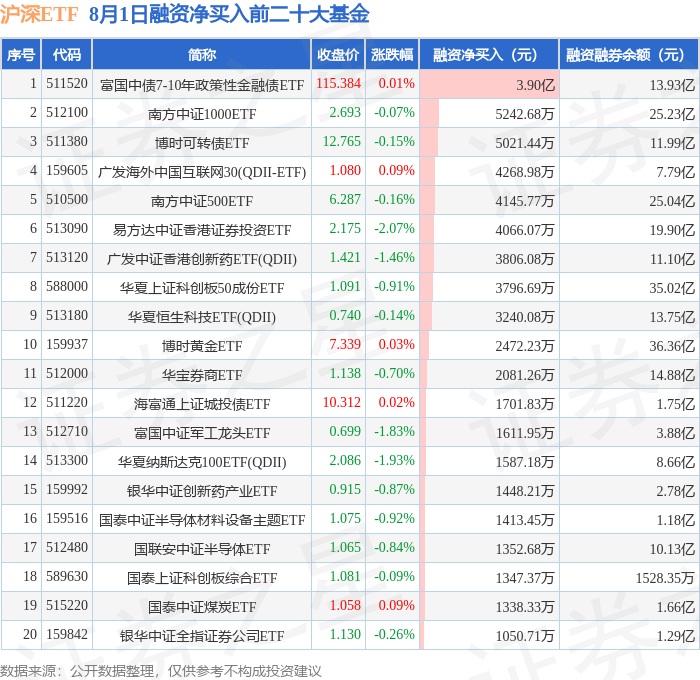Click the 简称 column header
This screenshot has height=680, width=700.
tap(202, 54)
